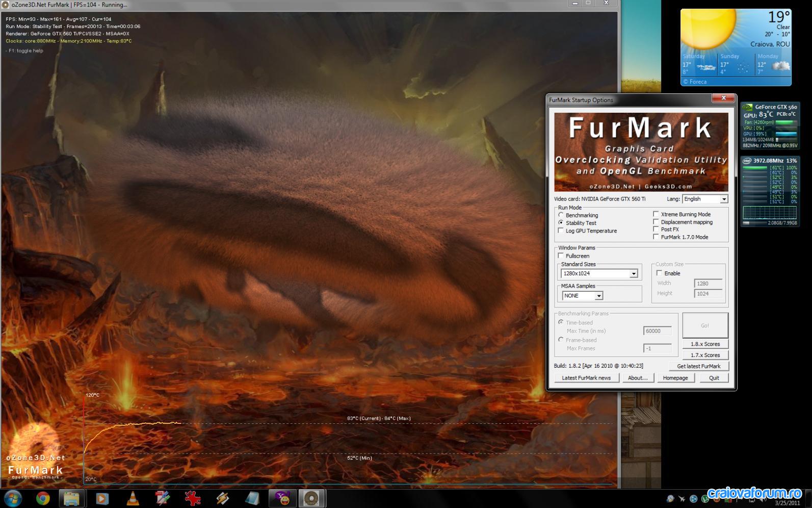812x508 pixels.
Task: Click FurMark window title bar icon
Action: tap(6, 5)
